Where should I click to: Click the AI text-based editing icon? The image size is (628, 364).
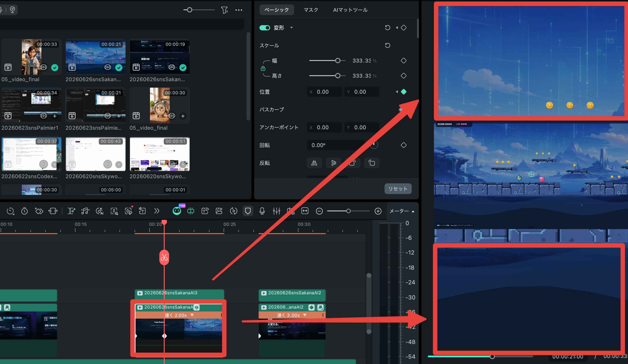pos(71,211)
